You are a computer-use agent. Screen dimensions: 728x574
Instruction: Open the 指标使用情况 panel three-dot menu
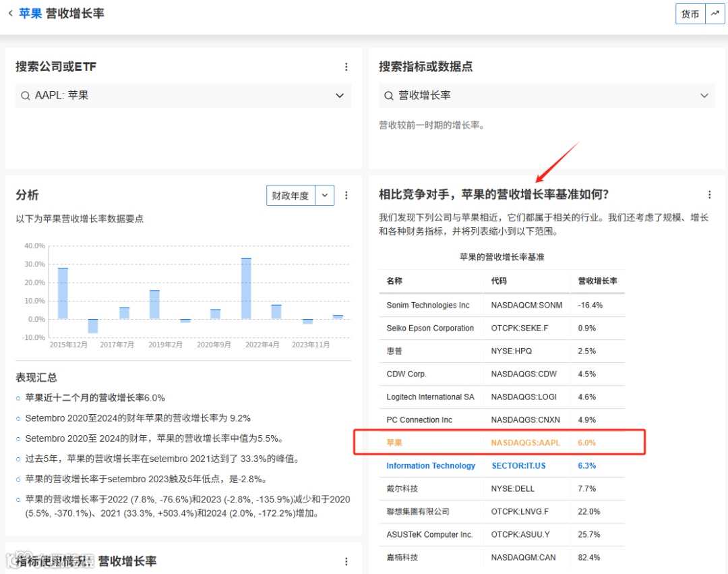point(346,561)
